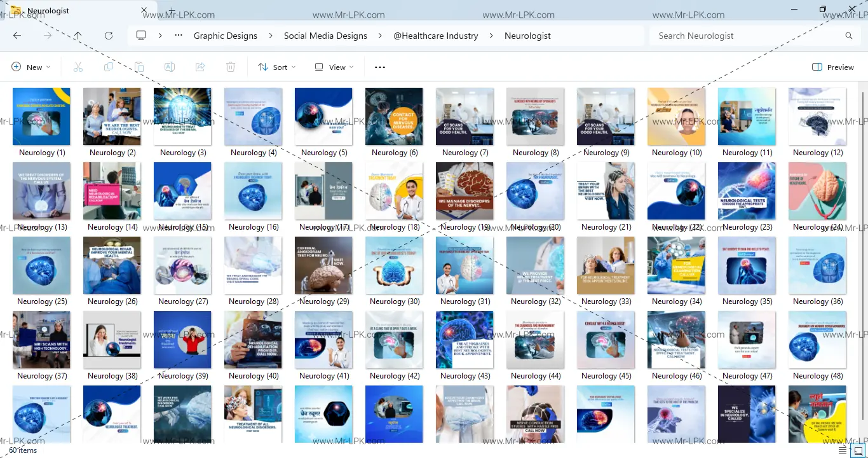Click the Up directory arrow
868x458 pixels.
[78, 36]
